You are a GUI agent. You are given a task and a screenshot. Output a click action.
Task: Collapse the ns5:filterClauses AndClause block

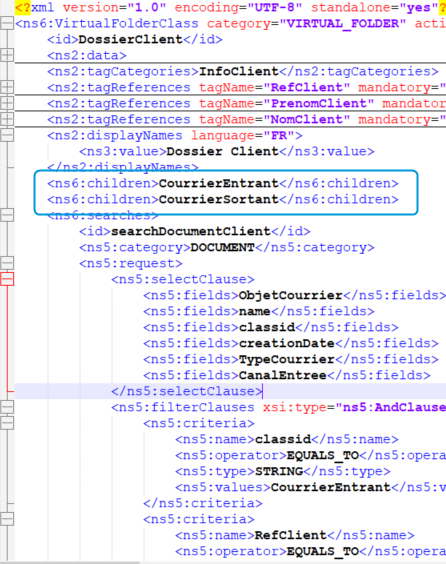click(x=7, y=407)
